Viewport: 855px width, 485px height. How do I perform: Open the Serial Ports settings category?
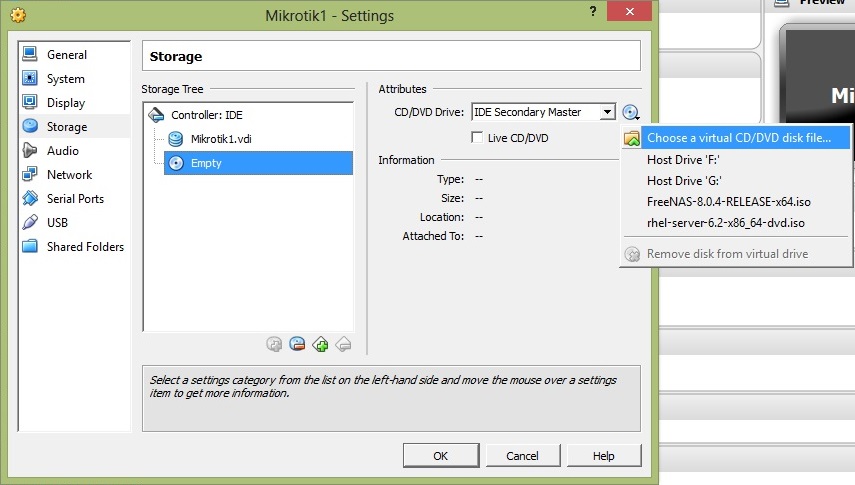[x=74, y=199]
